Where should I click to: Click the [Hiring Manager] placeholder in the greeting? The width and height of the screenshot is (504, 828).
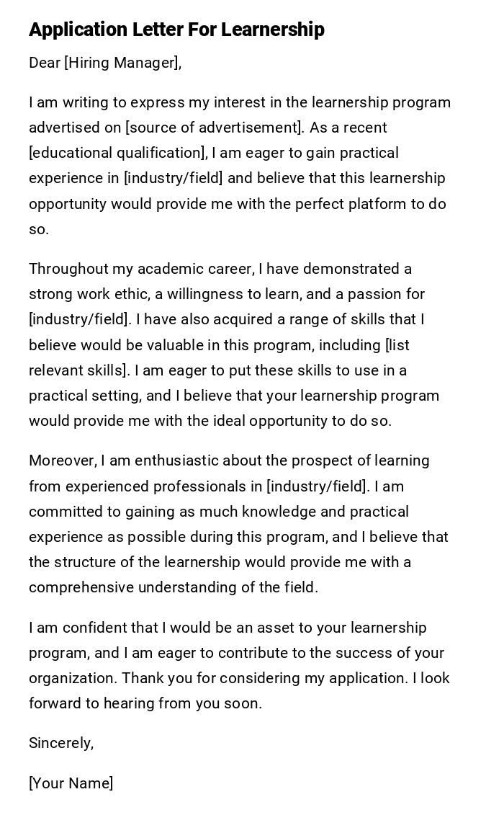pos(121,63)
